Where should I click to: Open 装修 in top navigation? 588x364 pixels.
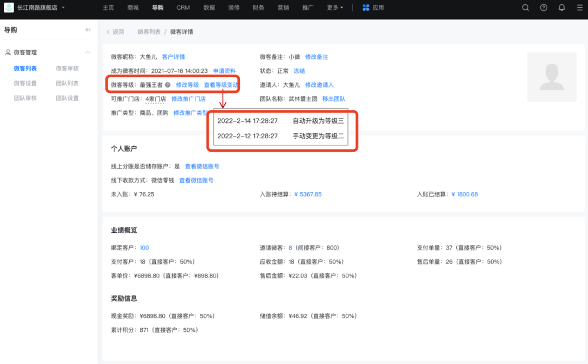tap(234, 8)
